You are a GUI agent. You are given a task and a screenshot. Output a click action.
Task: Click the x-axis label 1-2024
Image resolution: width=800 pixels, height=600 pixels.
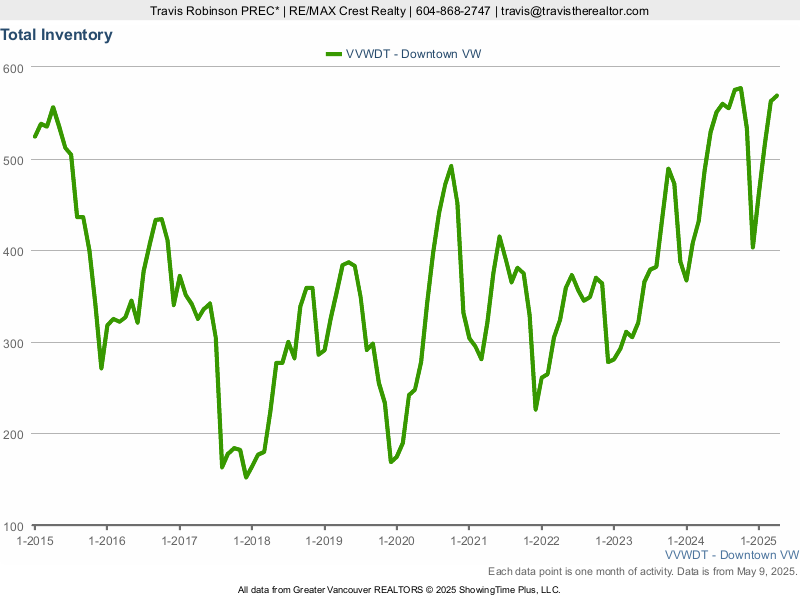[686, 541]
